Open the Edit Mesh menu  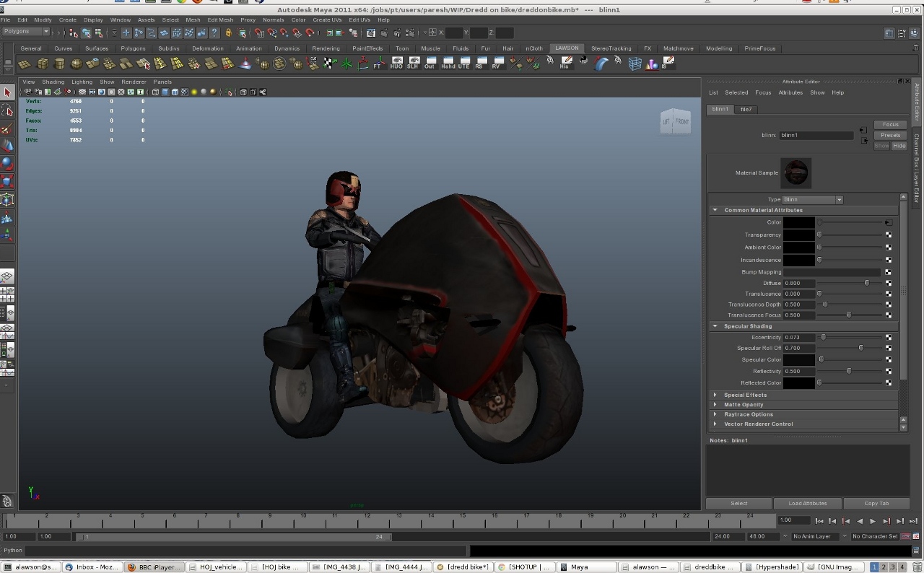point(220,19)
